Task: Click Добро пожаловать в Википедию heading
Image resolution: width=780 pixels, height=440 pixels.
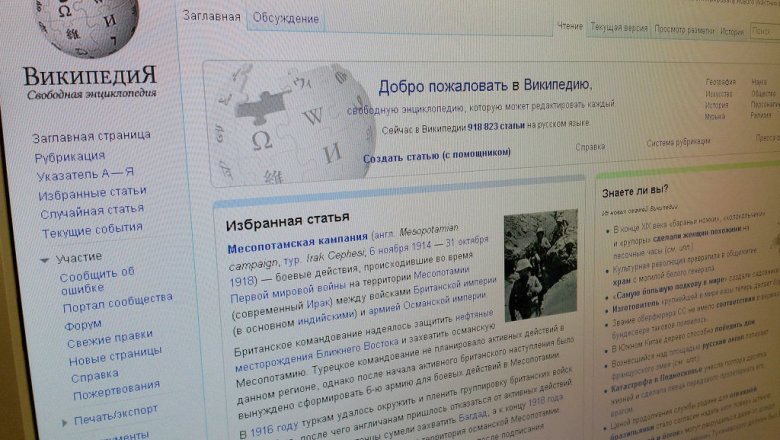Action: (x=485, y=87)
